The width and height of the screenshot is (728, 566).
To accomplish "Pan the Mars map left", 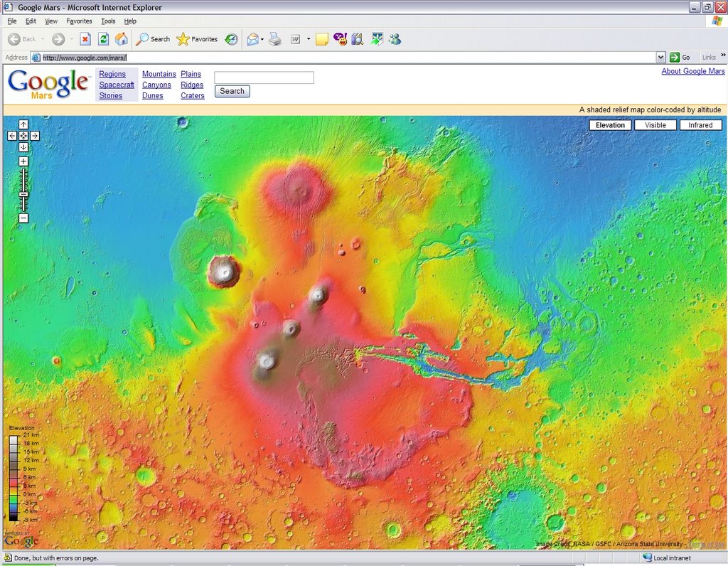I will coord(12,136).
